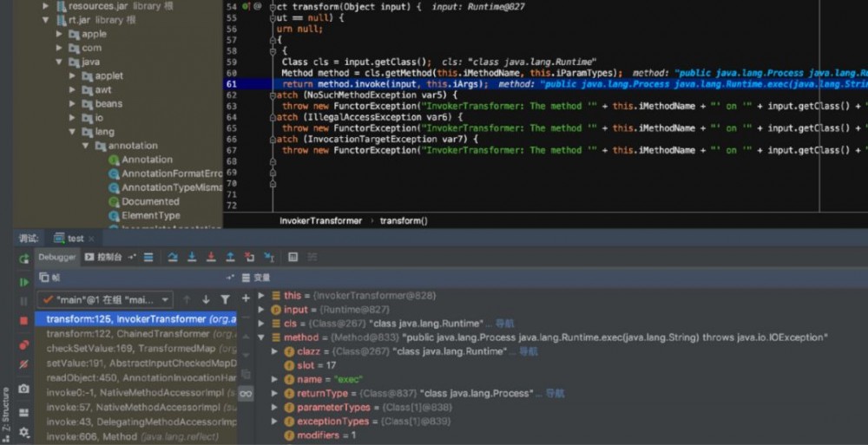
Task: Expand the 'parameterTypes' field node
Action: point(274,408)
